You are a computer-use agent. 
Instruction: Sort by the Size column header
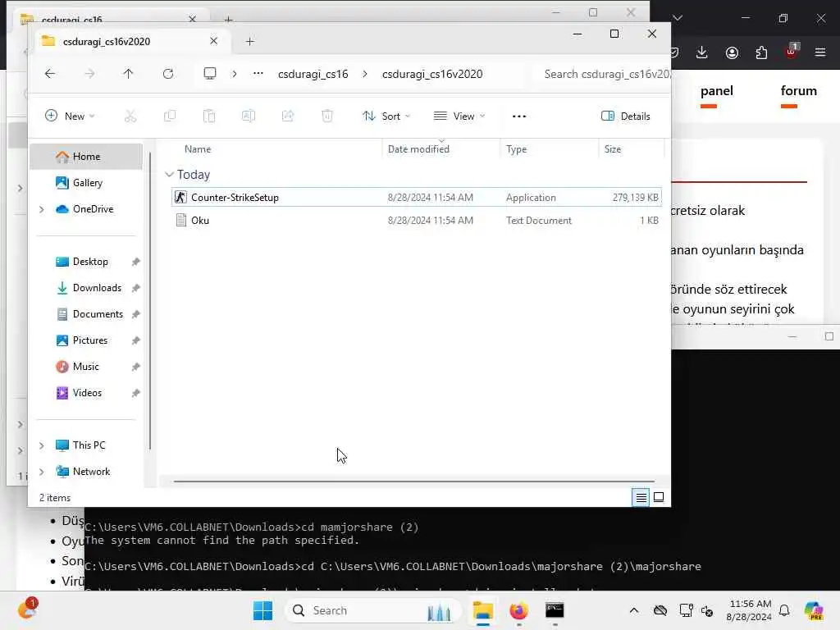click(x=612, y=149)
